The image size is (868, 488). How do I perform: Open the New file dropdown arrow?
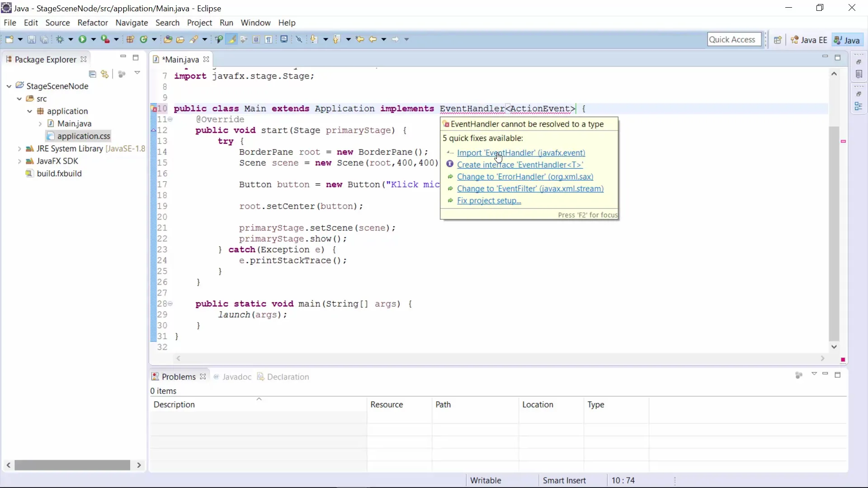point(20,39)
